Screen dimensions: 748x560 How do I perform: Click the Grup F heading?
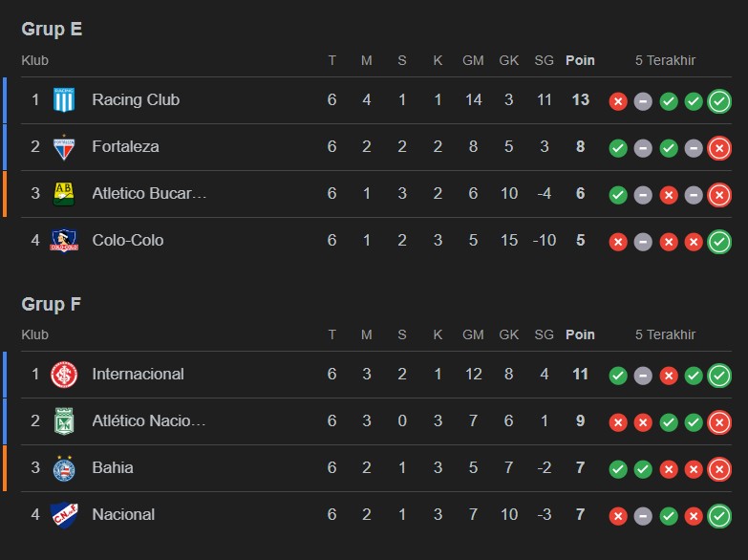coord(52,305)
